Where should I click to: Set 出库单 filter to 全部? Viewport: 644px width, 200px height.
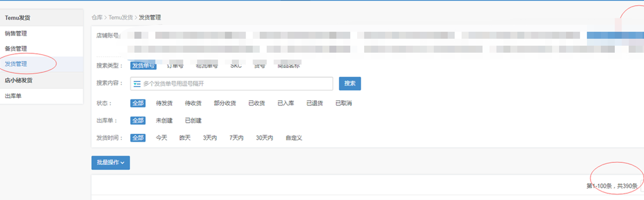click(x=138, y=120)
